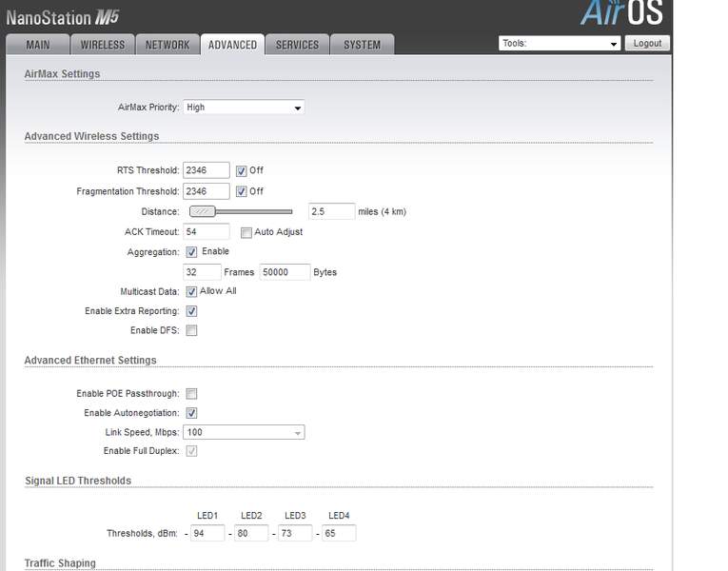Open the Link Speed Mbps dropdown
The image size is (728, 571).
(x=244, y=432)
